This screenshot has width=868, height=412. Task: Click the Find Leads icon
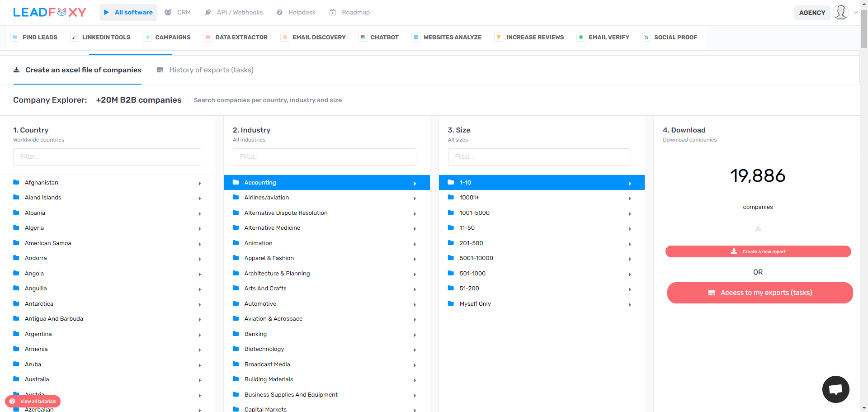(15, 37)
